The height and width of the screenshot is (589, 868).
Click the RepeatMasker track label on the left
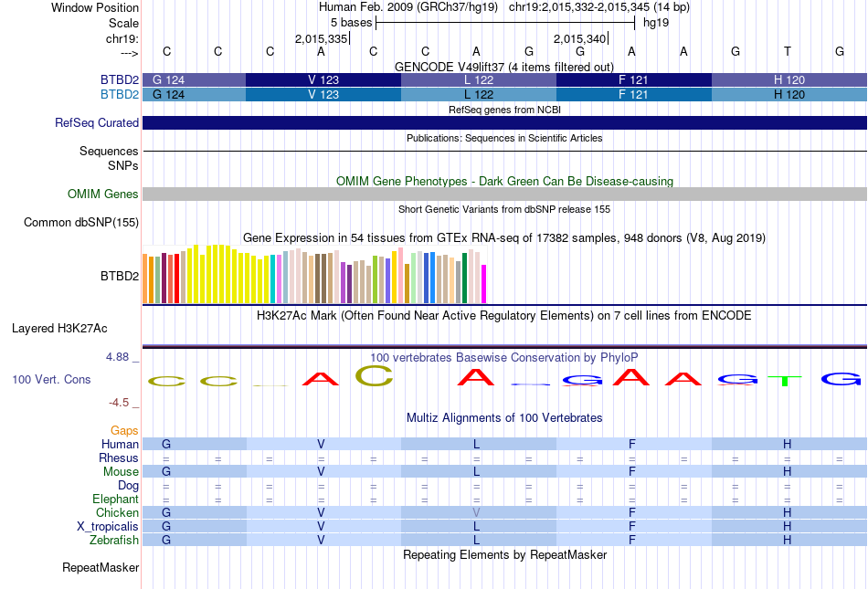(101, 567)
